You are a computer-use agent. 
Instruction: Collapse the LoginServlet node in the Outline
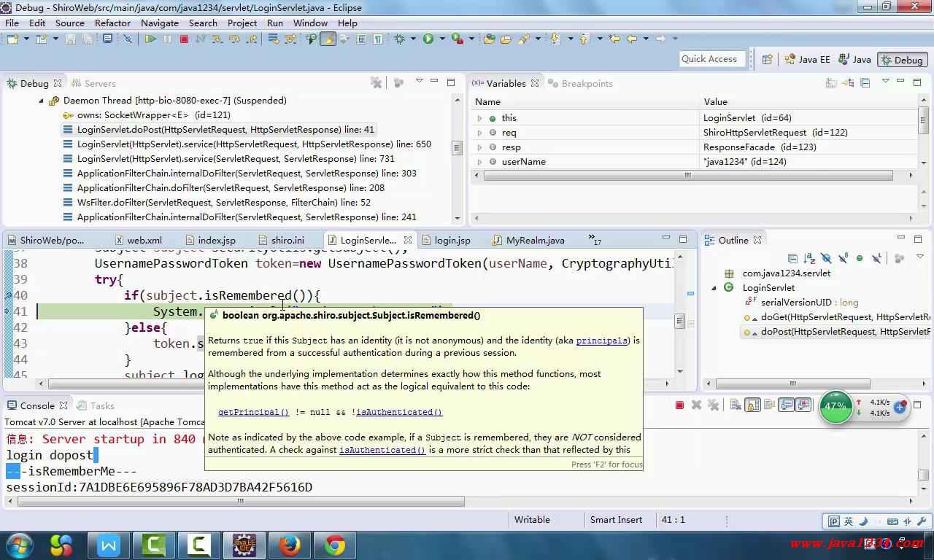click(x=714, y=288)
